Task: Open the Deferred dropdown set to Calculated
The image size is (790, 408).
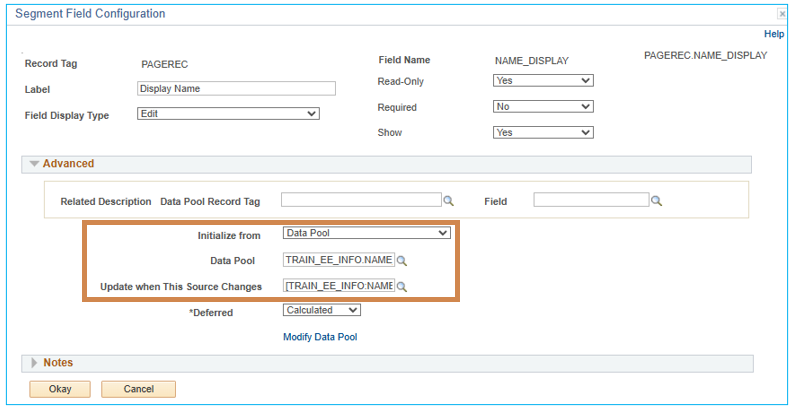Action: 322,310
